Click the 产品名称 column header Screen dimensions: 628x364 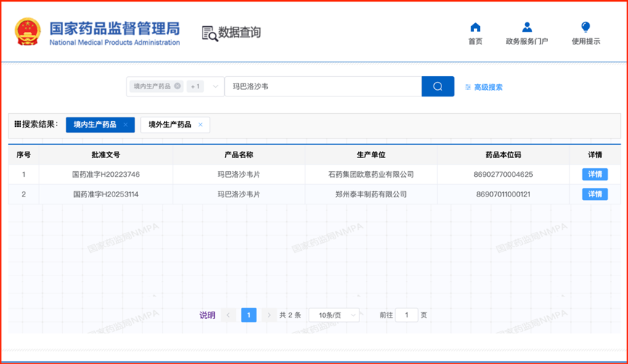point(239,154)
